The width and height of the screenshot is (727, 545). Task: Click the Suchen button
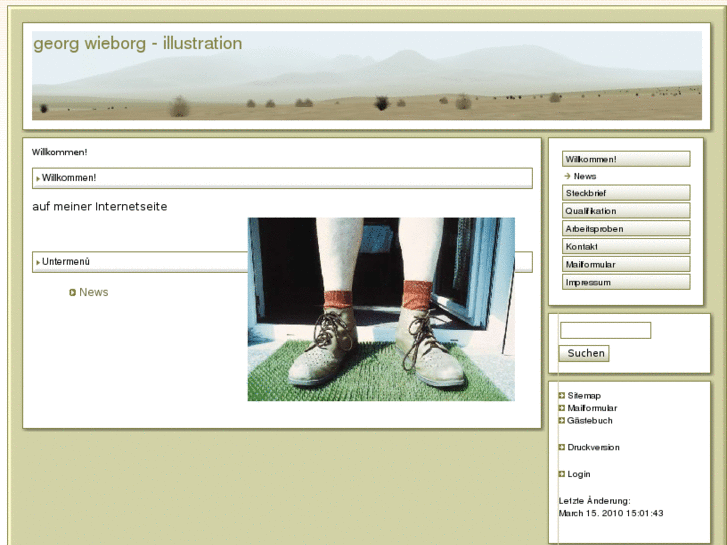(584, 353)
